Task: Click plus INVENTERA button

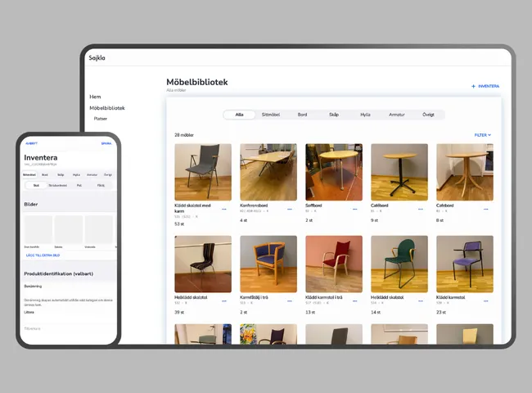Action: point(485,86)
